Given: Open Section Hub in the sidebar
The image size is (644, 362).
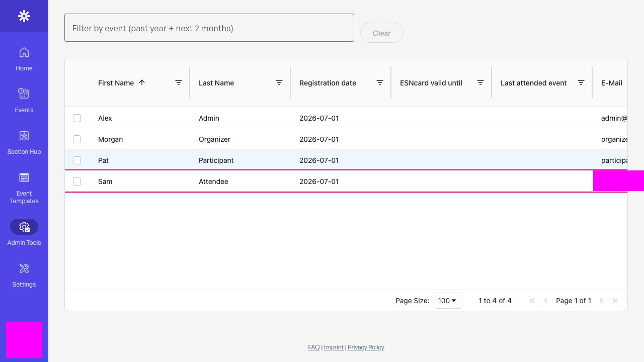Looking at the screenshot, I should pyautogui.click(x=24, y=142).
